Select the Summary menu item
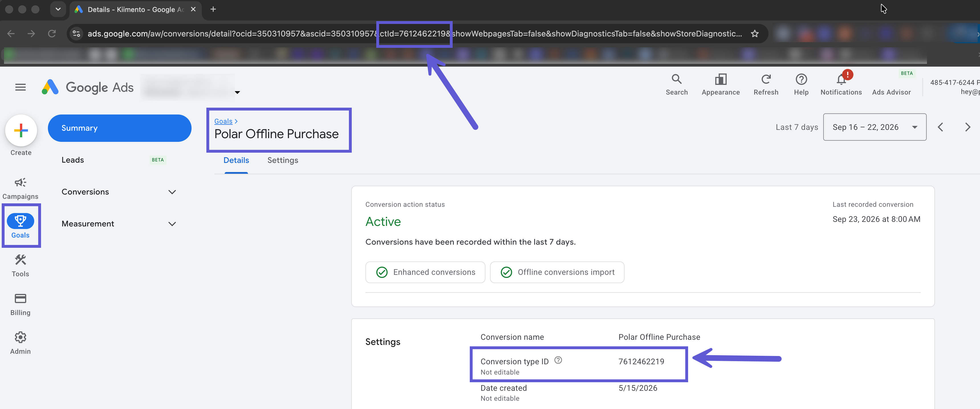 tap(119, 128)
